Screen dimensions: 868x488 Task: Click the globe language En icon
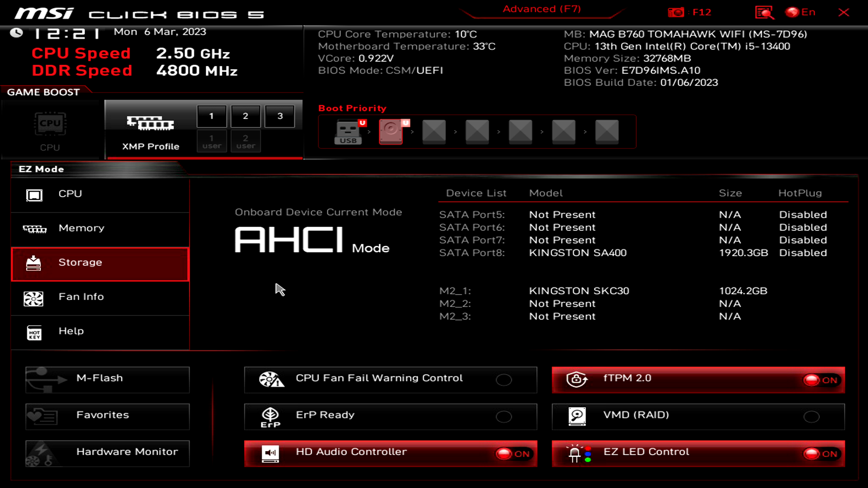pyautogui.click(x=792, y=12)
